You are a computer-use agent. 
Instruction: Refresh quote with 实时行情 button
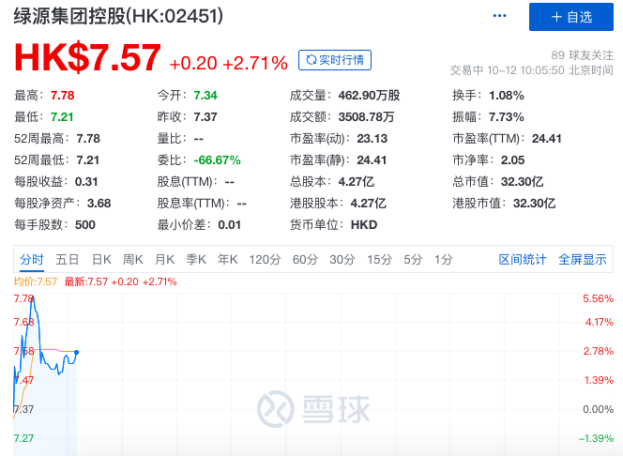(335, 60)
